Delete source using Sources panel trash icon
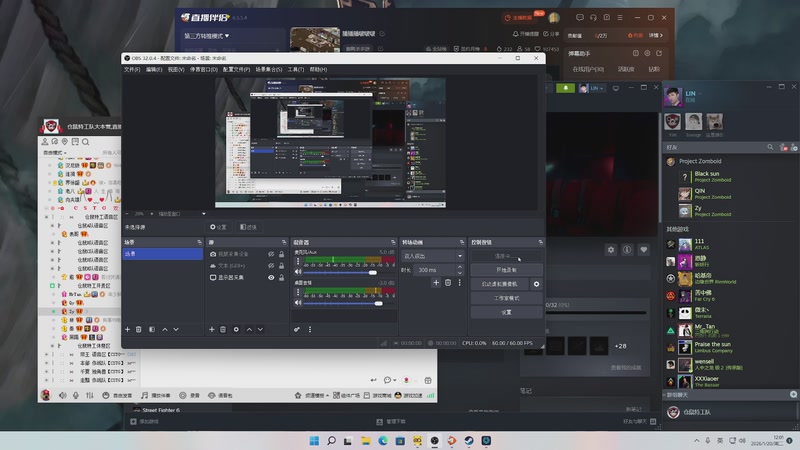 (223, 330)
